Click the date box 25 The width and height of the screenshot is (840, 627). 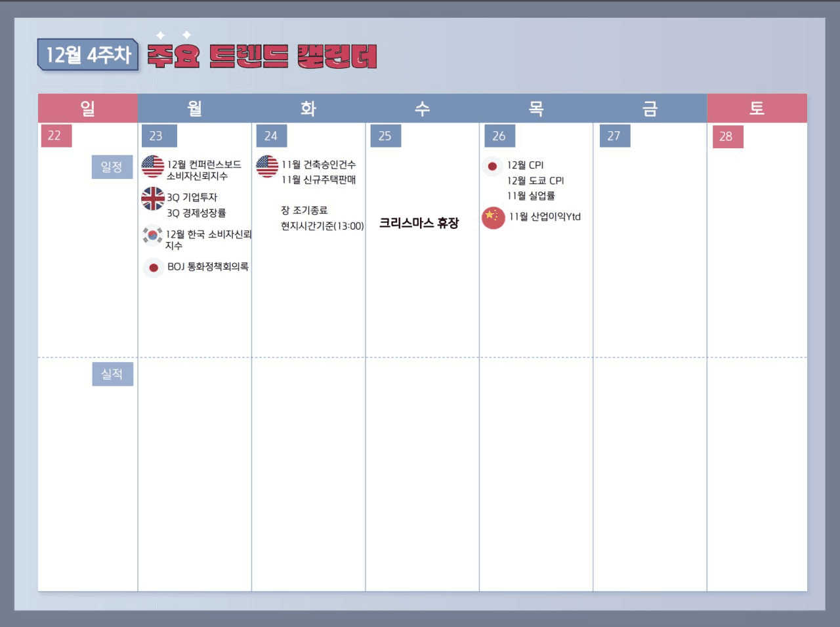[386, 136]
